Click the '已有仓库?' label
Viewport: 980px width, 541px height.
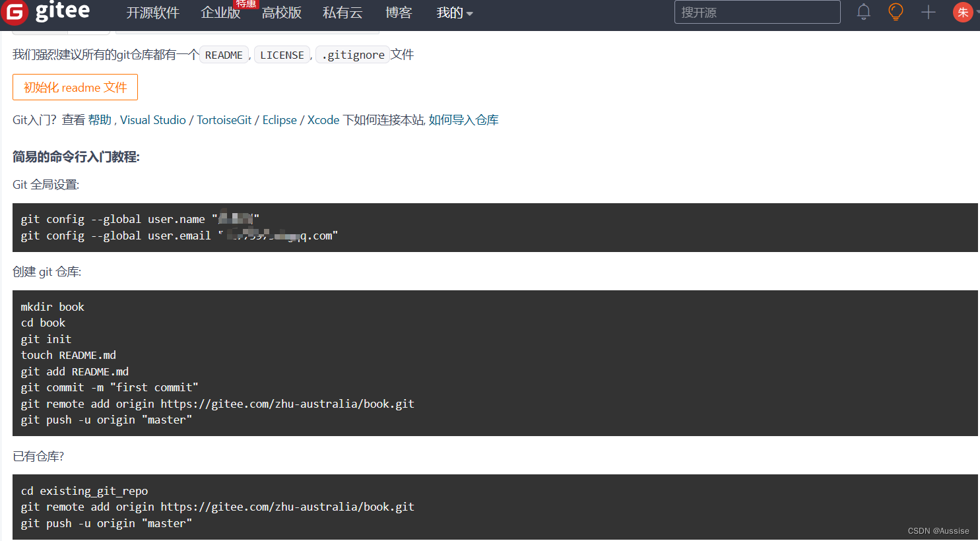(38, 457)
